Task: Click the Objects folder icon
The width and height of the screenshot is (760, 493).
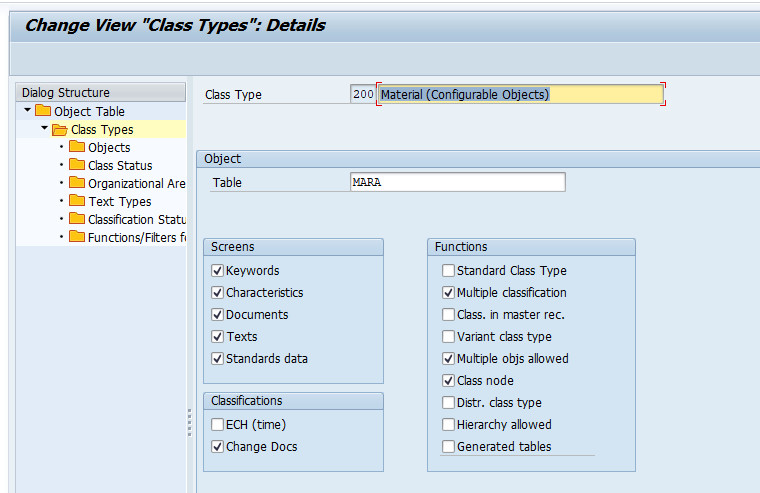Action: 77,147
